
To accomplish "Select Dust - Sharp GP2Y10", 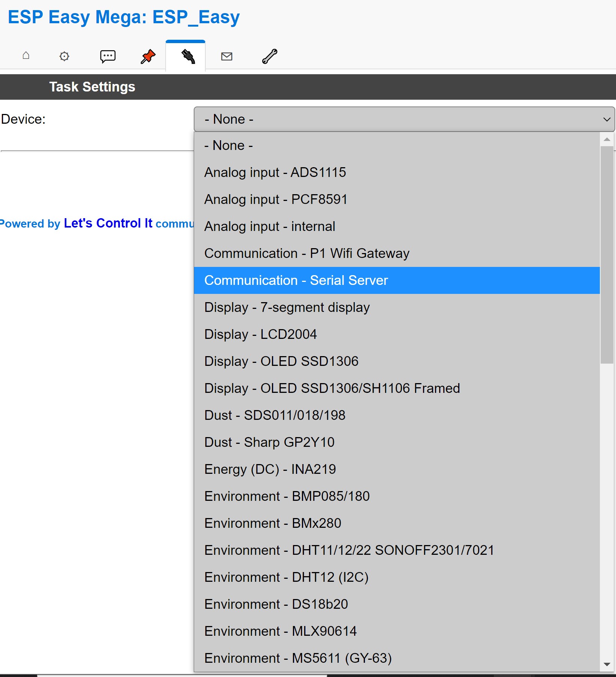I will point(397,442).
